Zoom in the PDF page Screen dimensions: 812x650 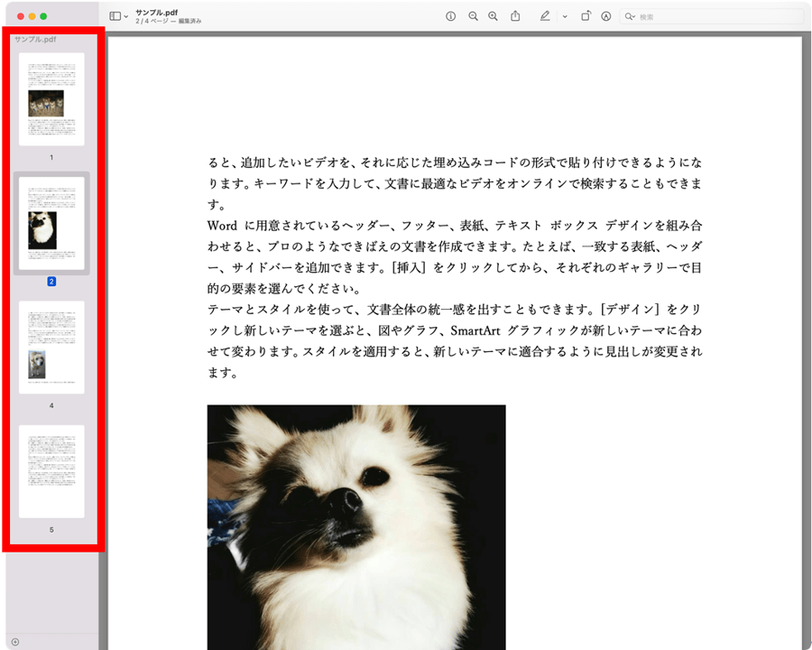tap(493, 16)
